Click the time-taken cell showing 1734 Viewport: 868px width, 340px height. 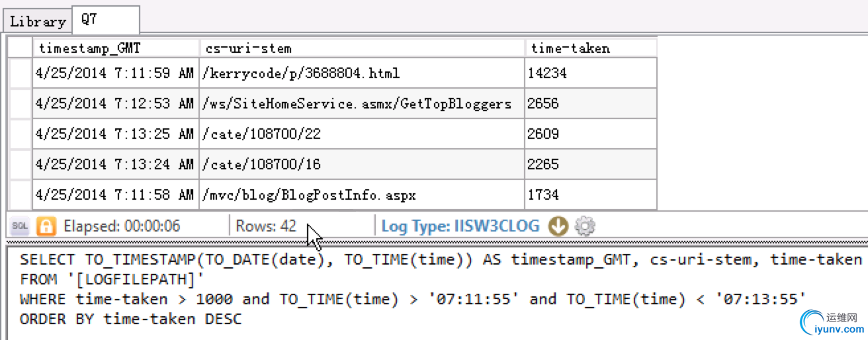pos(591,194)
